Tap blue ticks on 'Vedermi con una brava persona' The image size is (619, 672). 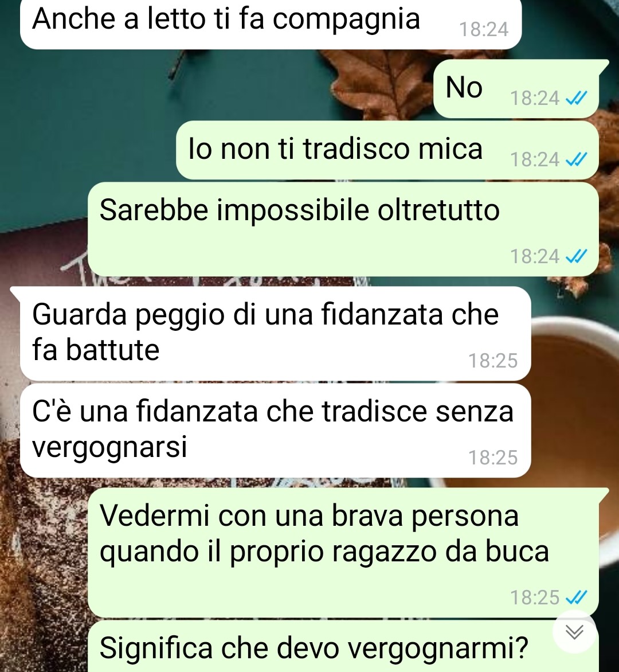(x=576, y=597)
